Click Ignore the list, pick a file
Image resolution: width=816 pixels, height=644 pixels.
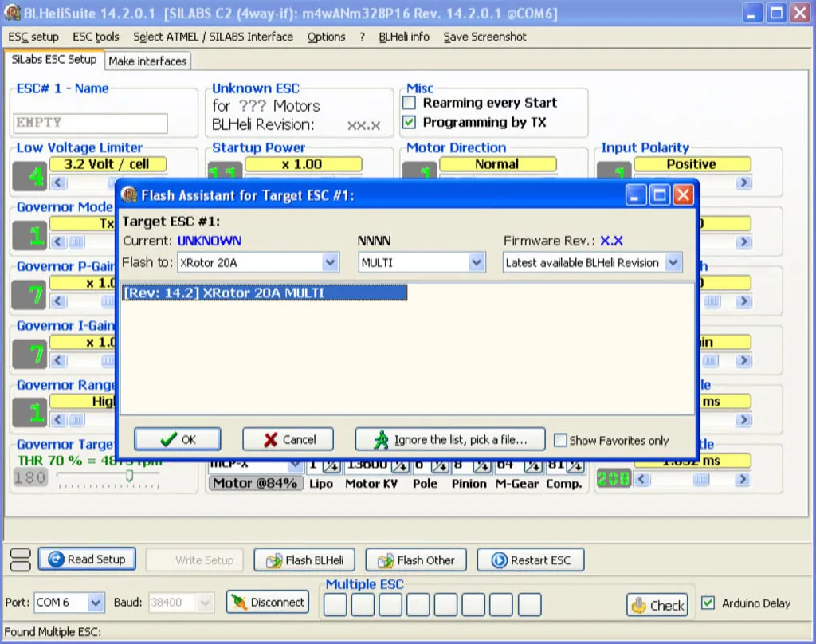point(450,439)
